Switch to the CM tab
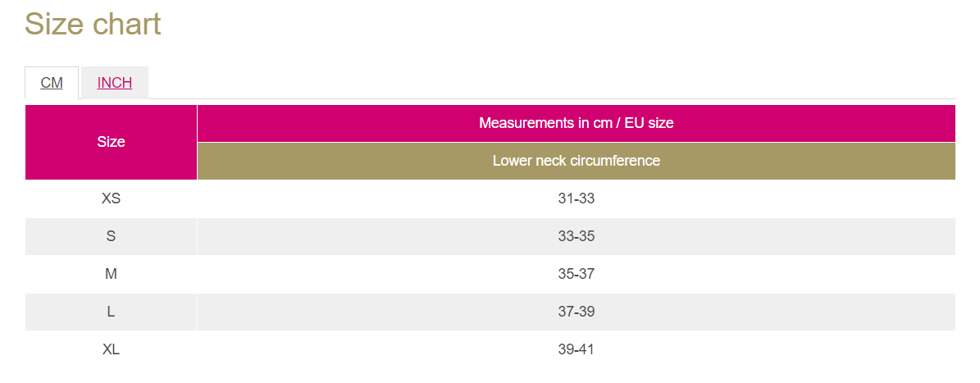Image resolution: width=980 pixels, height=383 pixels. pos(52,83)
